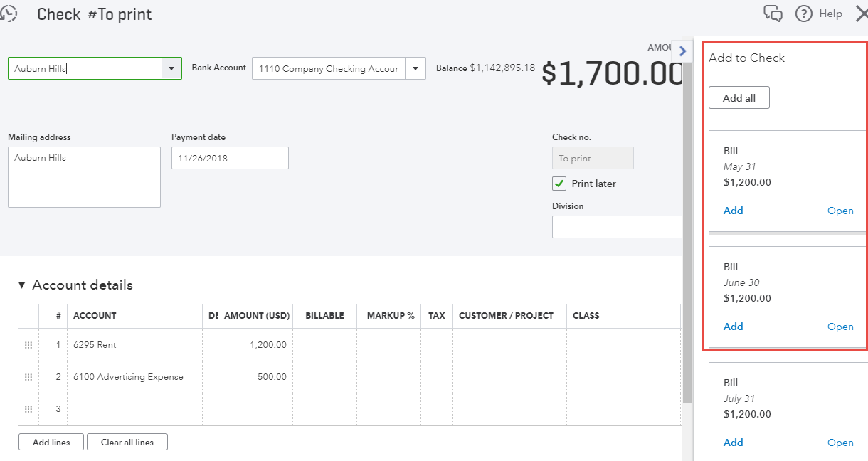
Task: Click the Add lines button
Action: [51, 441]
